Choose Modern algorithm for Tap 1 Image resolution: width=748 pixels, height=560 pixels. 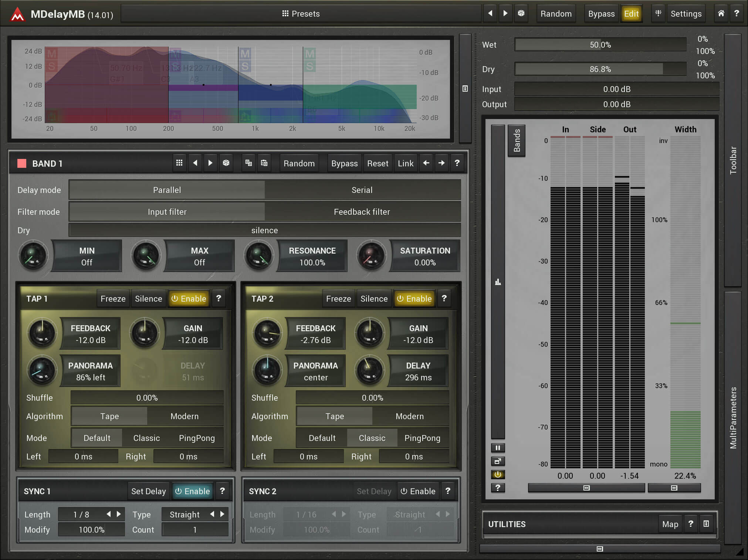185,416
